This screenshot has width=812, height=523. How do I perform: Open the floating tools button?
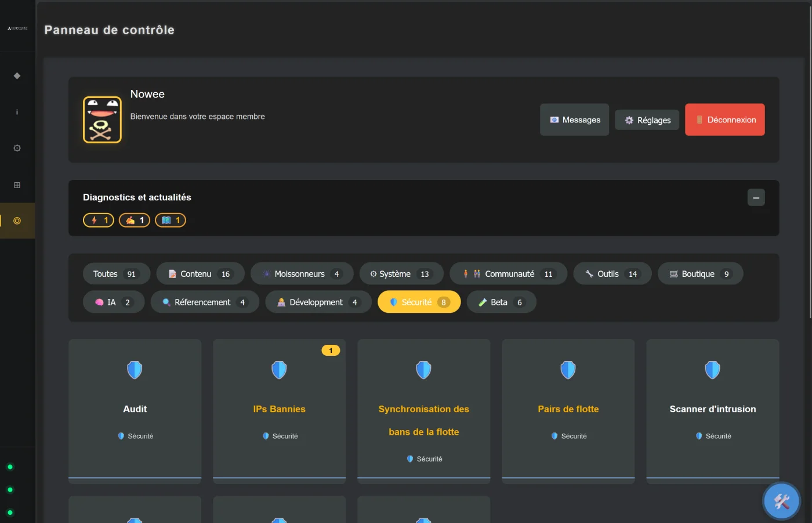(x=781, y=501)
